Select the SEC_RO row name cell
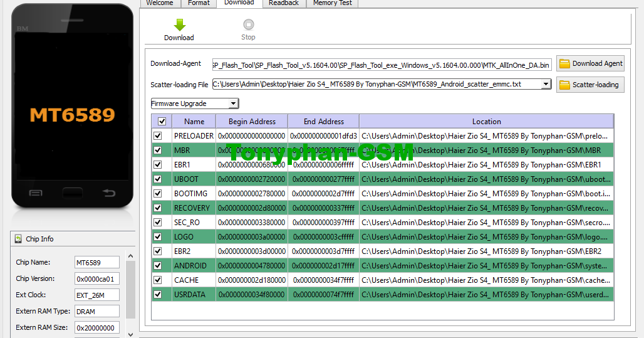This screenshot has width=644, height=338. (194, 222)
